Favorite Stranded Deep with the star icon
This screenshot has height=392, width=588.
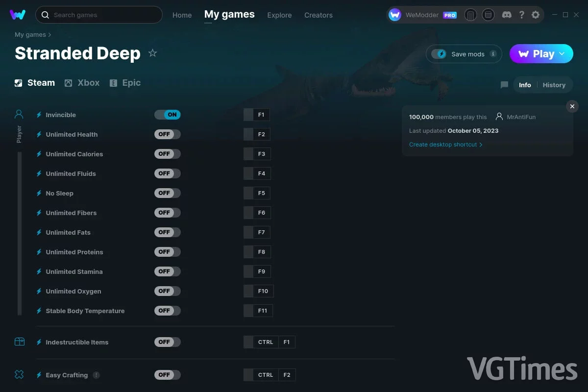[x=152, y=53]
